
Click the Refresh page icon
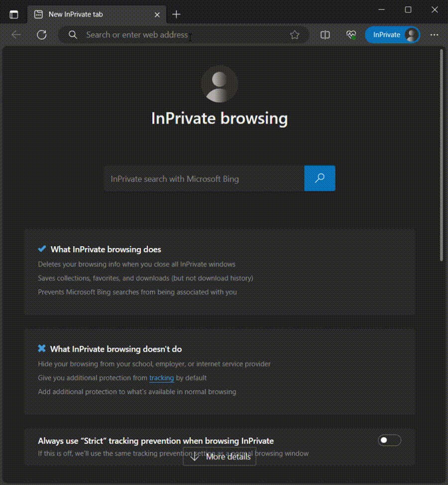[41, 35]
